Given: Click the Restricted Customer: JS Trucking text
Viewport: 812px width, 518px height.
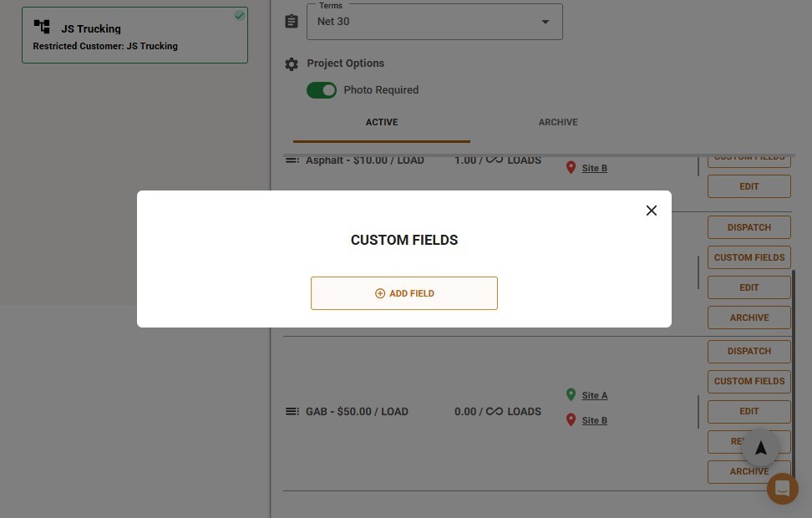Looking at the screenshot, I should pyautogui.click(x=105, y=46).
